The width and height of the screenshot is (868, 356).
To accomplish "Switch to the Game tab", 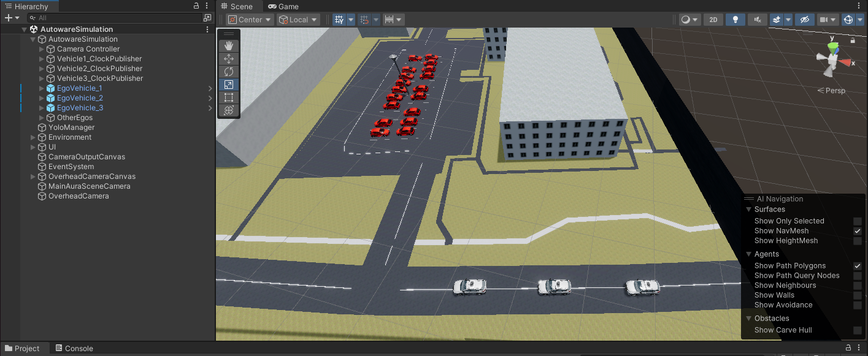I will point(283,6).
